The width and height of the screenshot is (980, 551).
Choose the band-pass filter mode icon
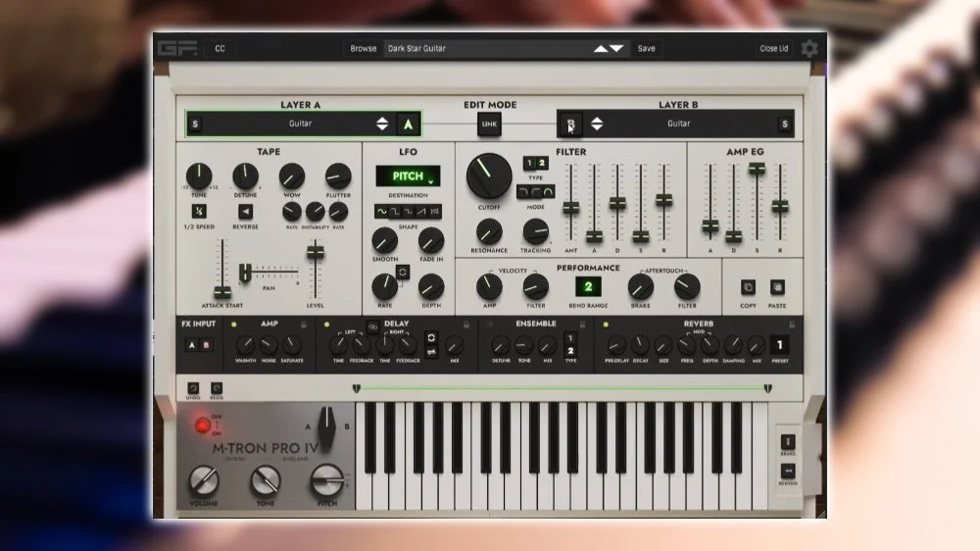(x=548, y=191)
